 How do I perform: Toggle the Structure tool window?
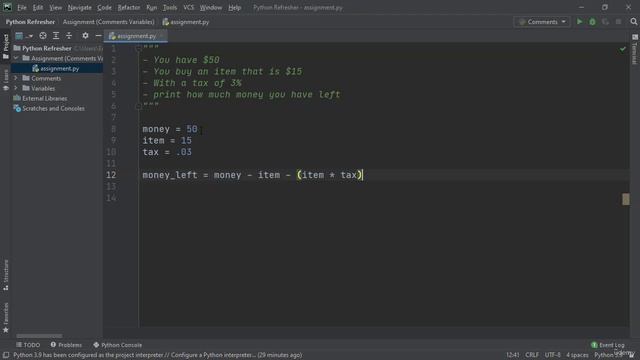point(5,275)
